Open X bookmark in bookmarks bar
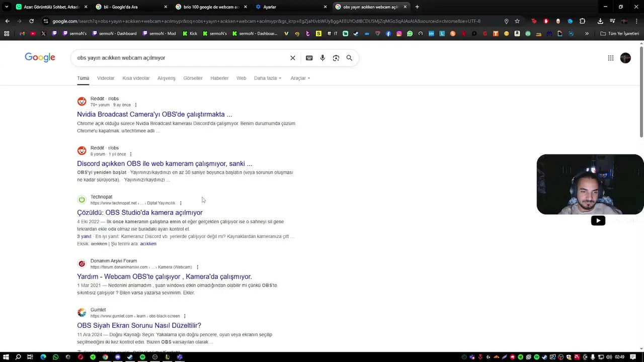The width and height of the screenshot is (644, 362). (43, 34)
